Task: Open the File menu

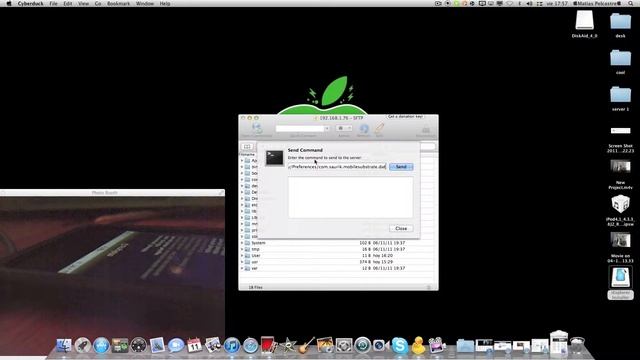Action: pyautogui.click(x=53, y=3)
